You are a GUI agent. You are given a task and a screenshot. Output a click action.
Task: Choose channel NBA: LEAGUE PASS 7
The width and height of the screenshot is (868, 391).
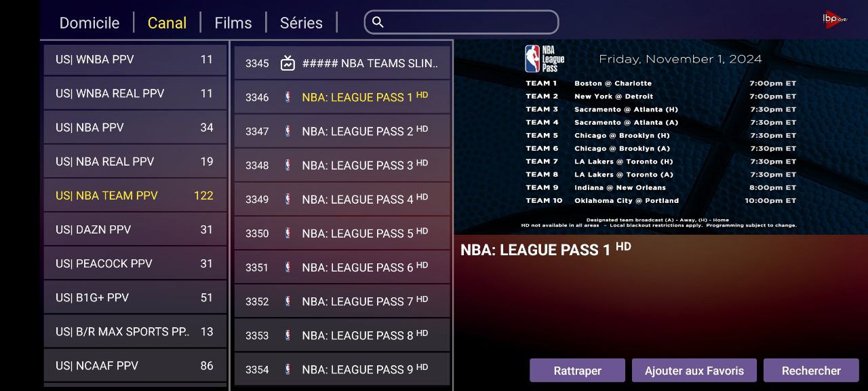point(342,301)
